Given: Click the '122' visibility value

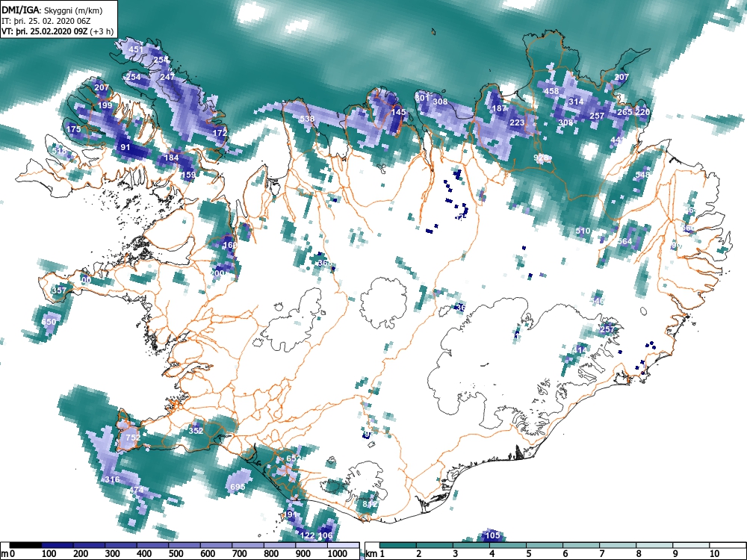Looking at the screenshot, I should tap(308, 535).
